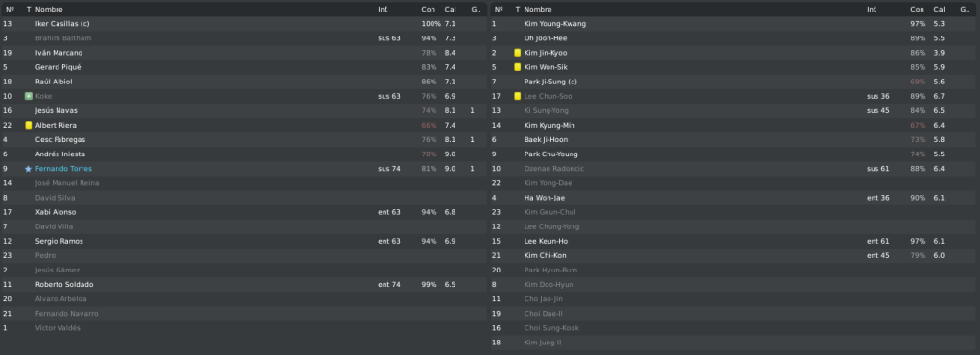Click the Con column header in left table
Viewport: 980px width, 355px height.
click(428, 10)
